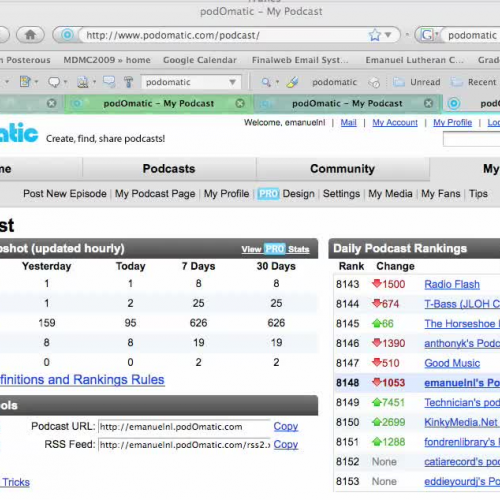Viewport: 500px width, 500px height.
Task: Open My Fans in the submenu
Action: (441, 194)
